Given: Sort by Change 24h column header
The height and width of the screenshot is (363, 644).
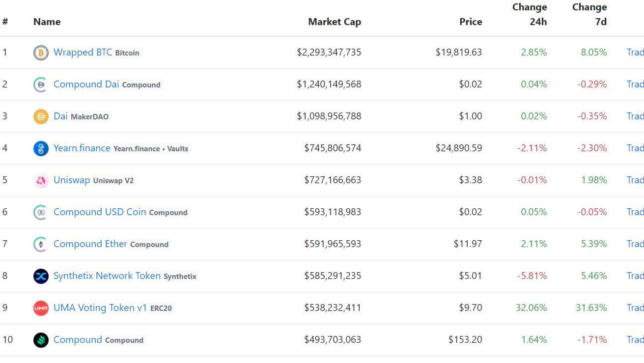Looking at the screenshot, I should pyautogui.click(x=530, y=14).
